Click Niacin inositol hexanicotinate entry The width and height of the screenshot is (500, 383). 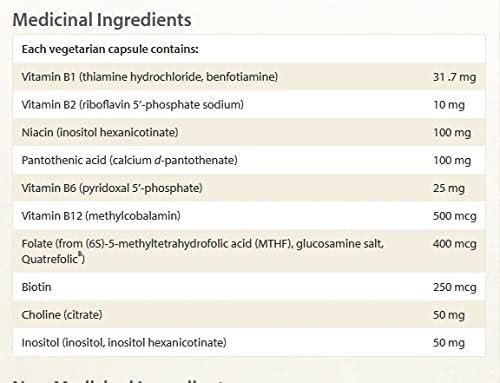(x=100, y=132)
